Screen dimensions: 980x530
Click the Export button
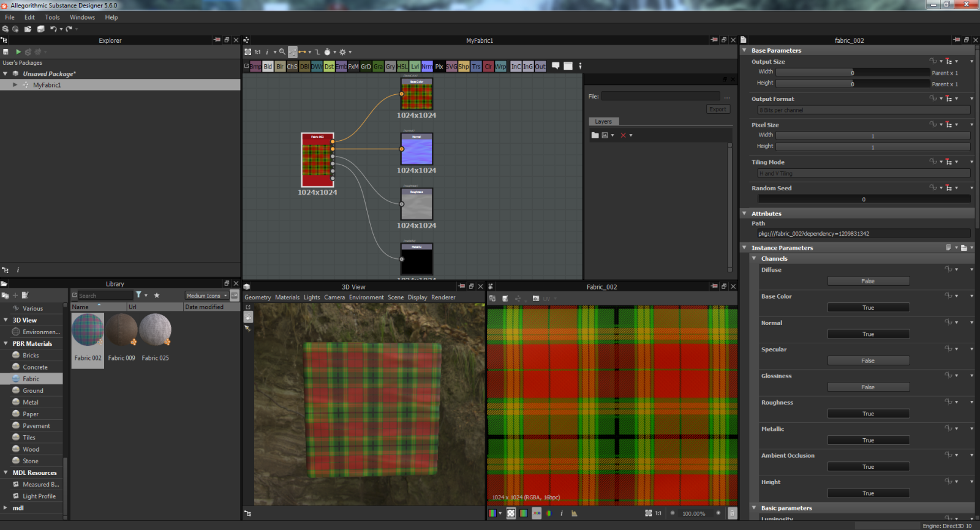[x=718, y=109]
